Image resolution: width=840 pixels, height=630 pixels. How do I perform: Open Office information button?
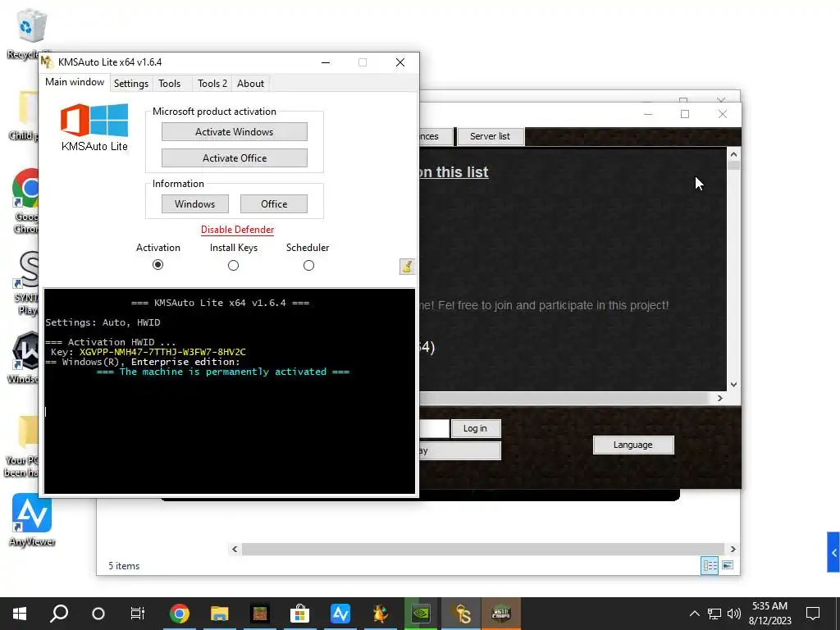coord(274,204)
